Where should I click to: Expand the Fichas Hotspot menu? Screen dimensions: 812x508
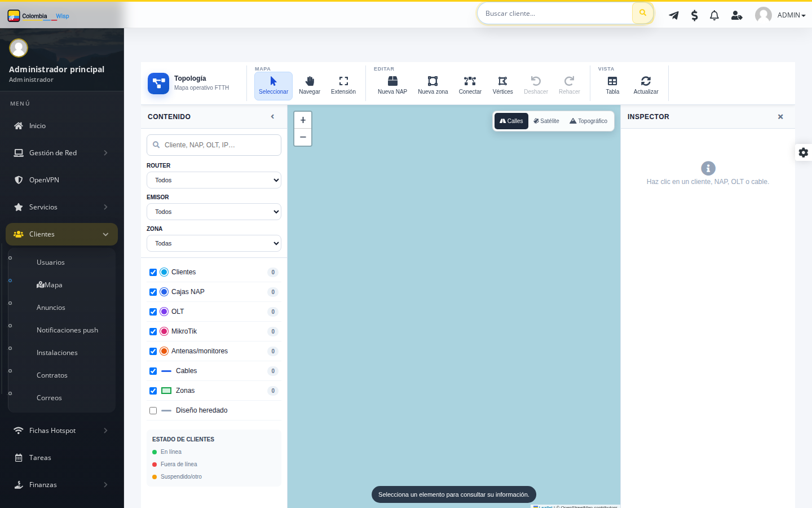point(61,431)
